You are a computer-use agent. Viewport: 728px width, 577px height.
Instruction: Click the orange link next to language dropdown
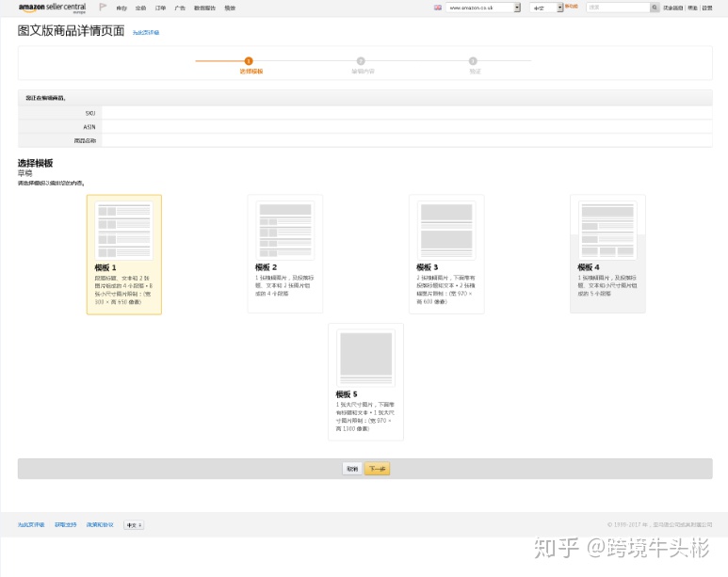(571, 7)
